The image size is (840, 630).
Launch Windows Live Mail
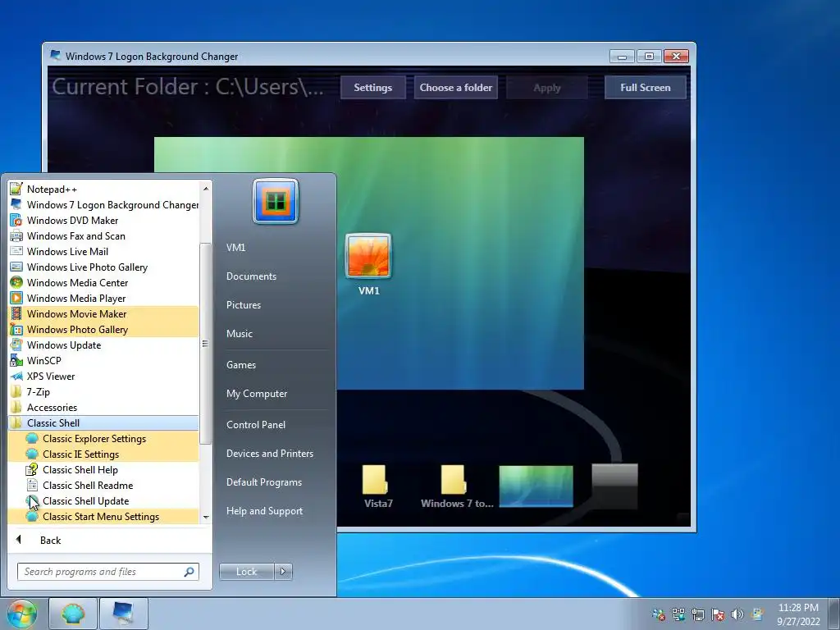(x=103, y=251)
